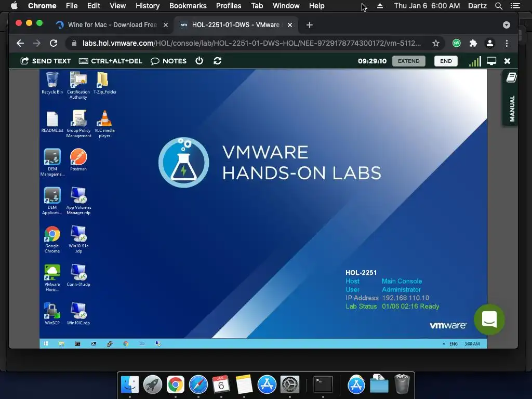
Task: Click ENG language indicator in taskbar
Action: click(x=454, y=344)
